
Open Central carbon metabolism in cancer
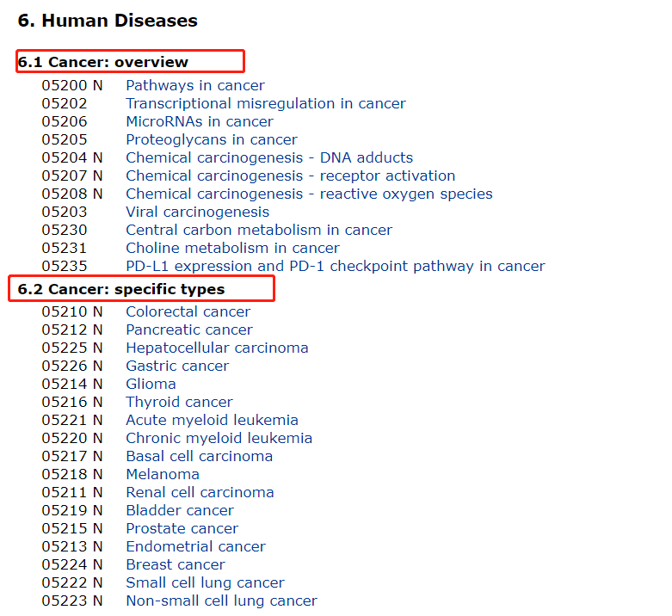pos(259,230)
